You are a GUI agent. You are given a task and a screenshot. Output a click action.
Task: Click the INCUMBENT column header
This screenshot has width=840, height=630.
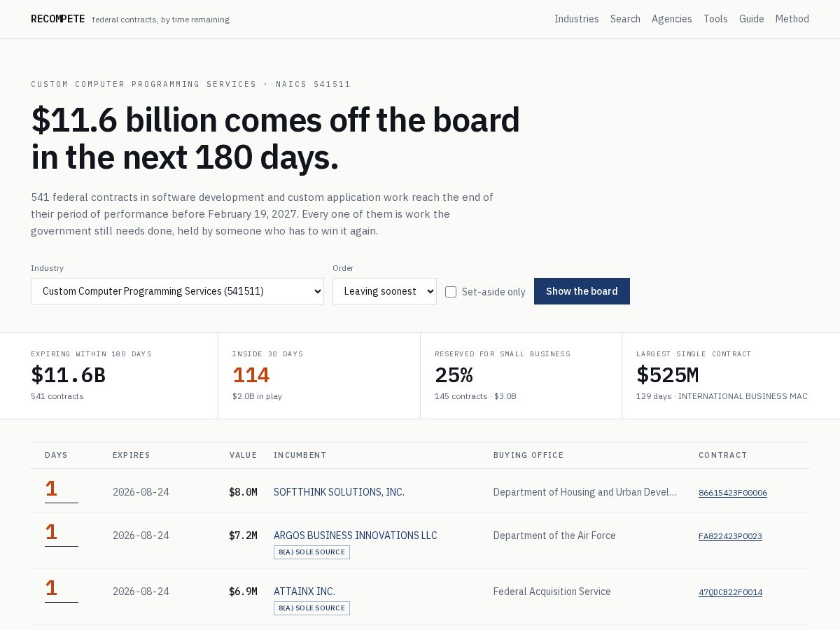(300, 455)
